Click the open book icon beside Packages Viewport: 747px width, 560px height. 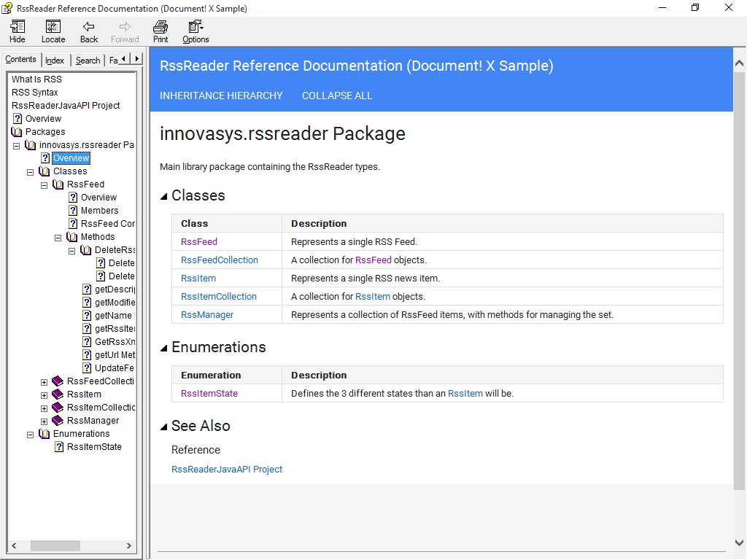17,132
